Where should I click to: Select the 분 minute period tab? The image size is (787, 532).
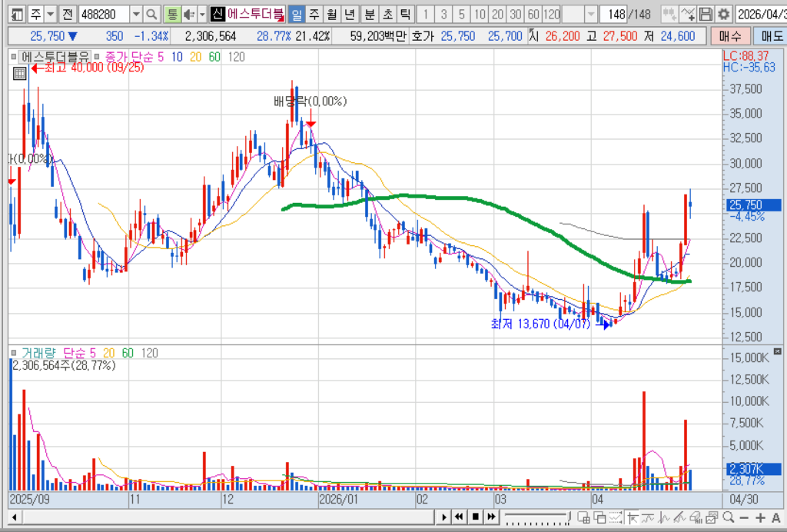click(370, 15)
